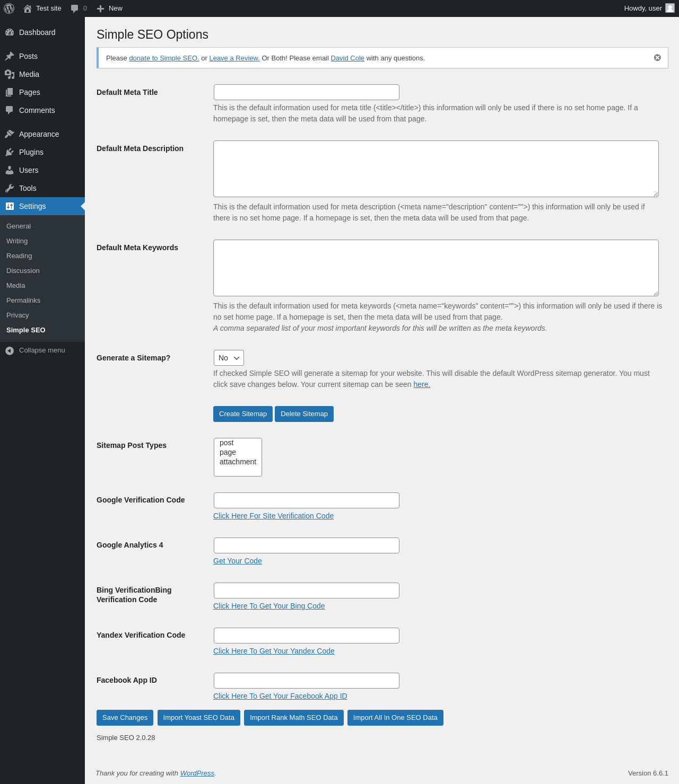Click into the Default Meta Keywords textarea
The width and height of the screenshot is (679, 784).
point(436,268)
